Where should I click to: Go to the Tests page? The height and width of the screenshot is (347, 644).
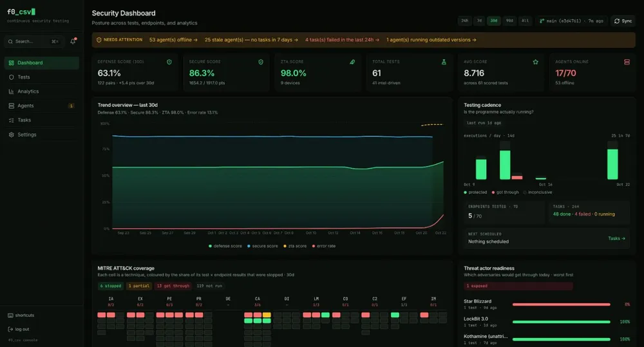point(41,77)
